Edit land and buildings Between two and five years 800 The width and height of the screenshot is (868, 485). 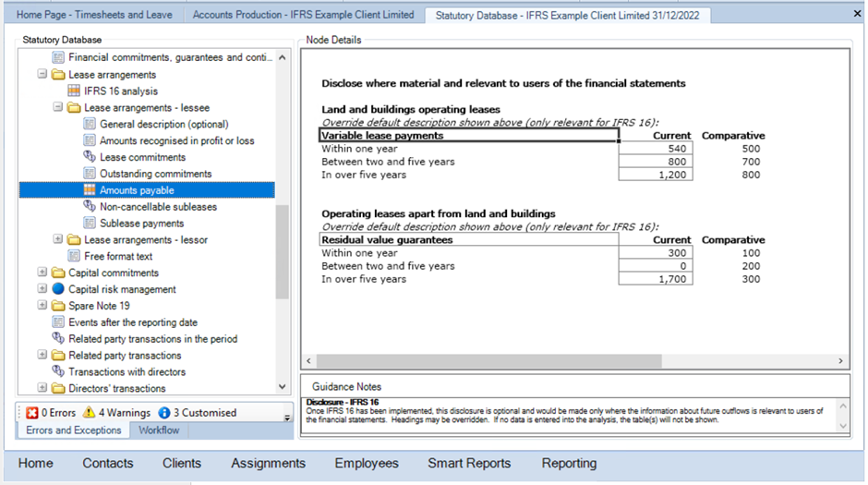pyautogui.click(x=656, y=162)
